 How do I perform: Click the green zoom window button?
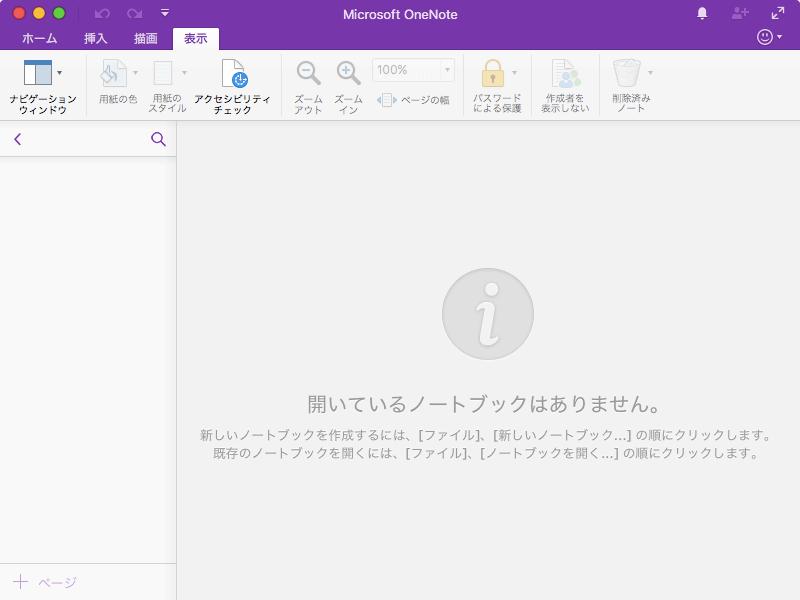tap(59, 13)
